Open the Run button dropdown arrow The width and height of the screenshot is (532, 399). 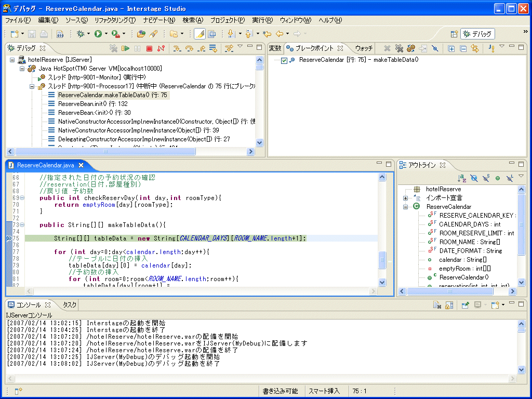(x=106, y=34)
